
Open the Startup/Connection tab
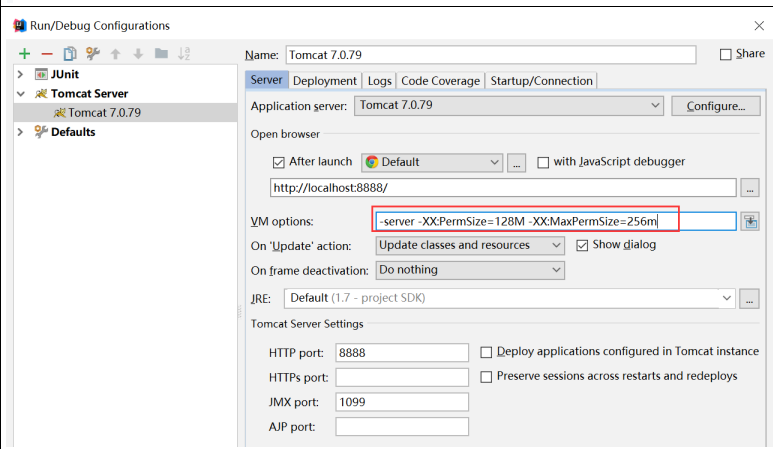coord(541,81)
